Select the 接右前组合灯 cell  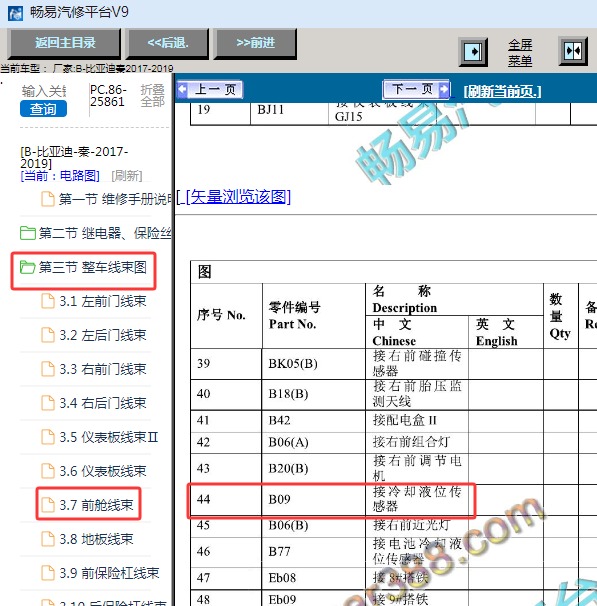[417, 443]
